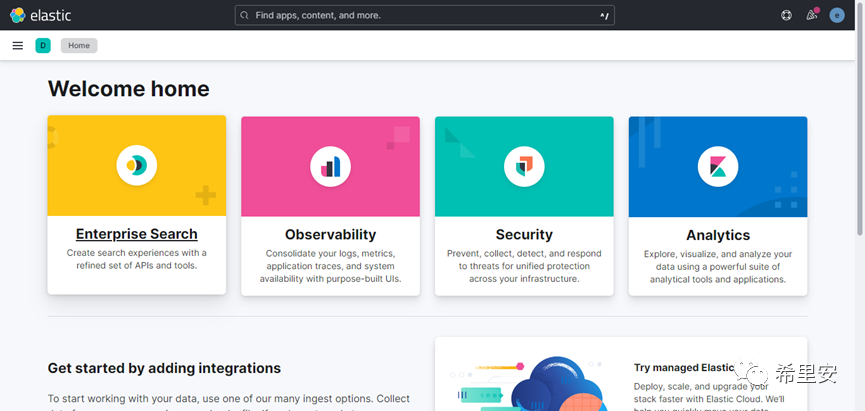Click the Elastic Cloud illustration

530,383
